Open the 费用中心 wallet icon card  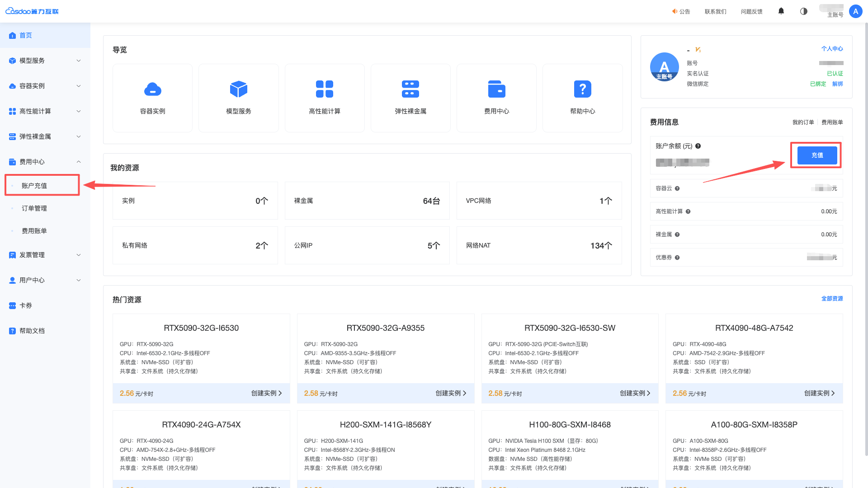[496, 98]
